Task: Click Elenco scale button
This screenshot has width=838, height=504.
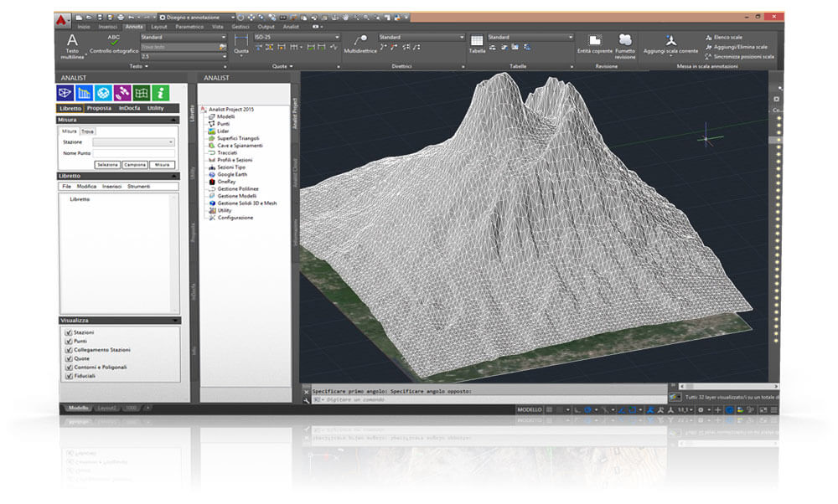Action: pyautogui.click(x=724, y=38)
